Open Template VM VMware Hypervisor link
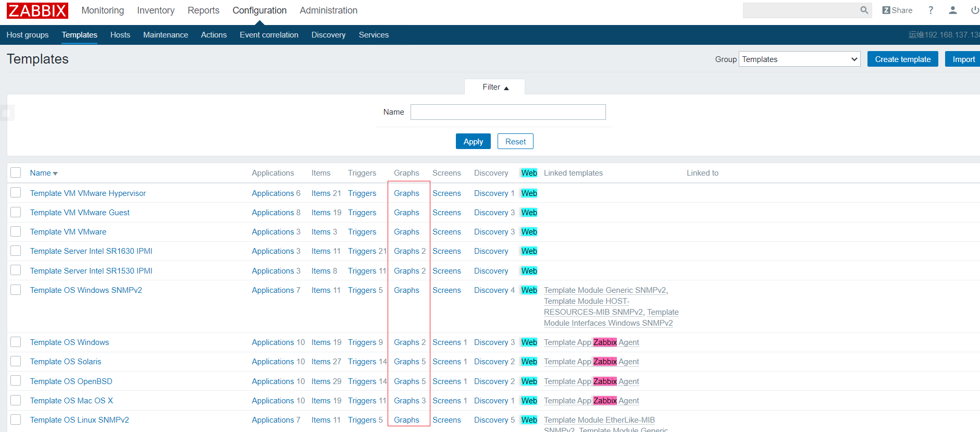The height and width of the screenshot is (432, 980). click(x=88, y=193)
